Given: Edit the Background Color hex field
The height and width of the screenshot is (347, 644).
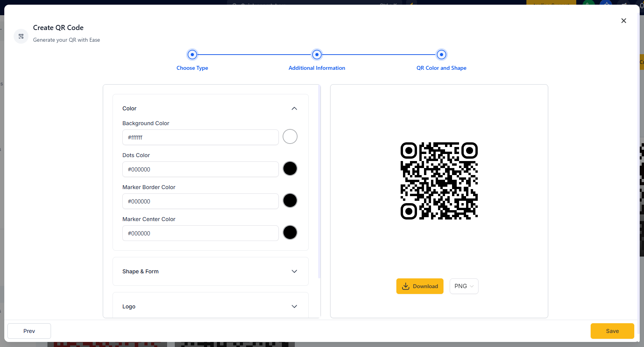Looking at the screenshot, I should pyautogui.click(x=201, y=137).
